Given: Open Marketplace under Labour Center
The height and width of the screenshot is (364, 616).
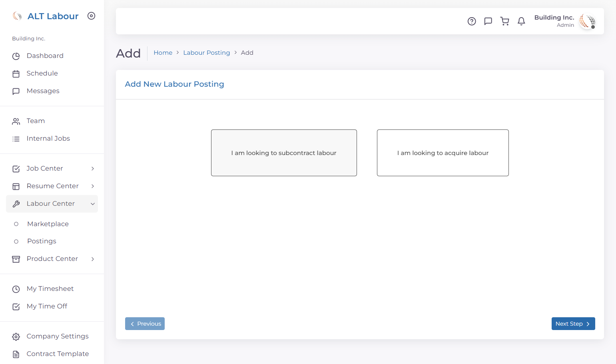Looking at the screenshot, I should point(48,224).
